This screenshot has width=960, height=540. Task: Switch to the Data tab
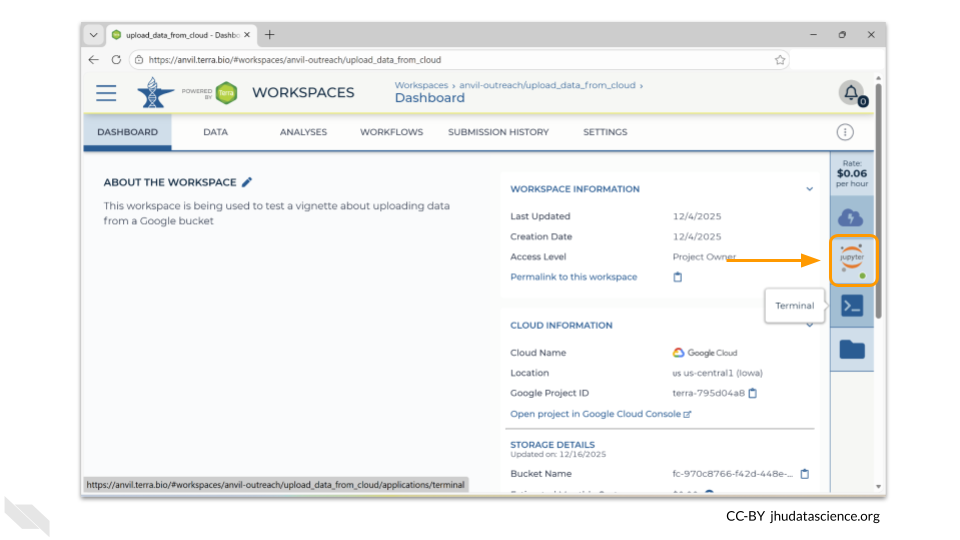click(215, 132)
